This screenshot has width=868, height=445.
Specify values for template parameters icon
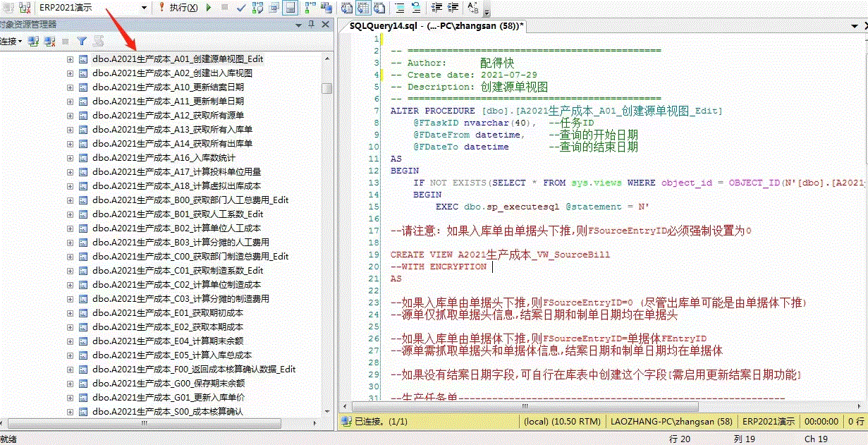pyautogui.click(x=472, y=7)
